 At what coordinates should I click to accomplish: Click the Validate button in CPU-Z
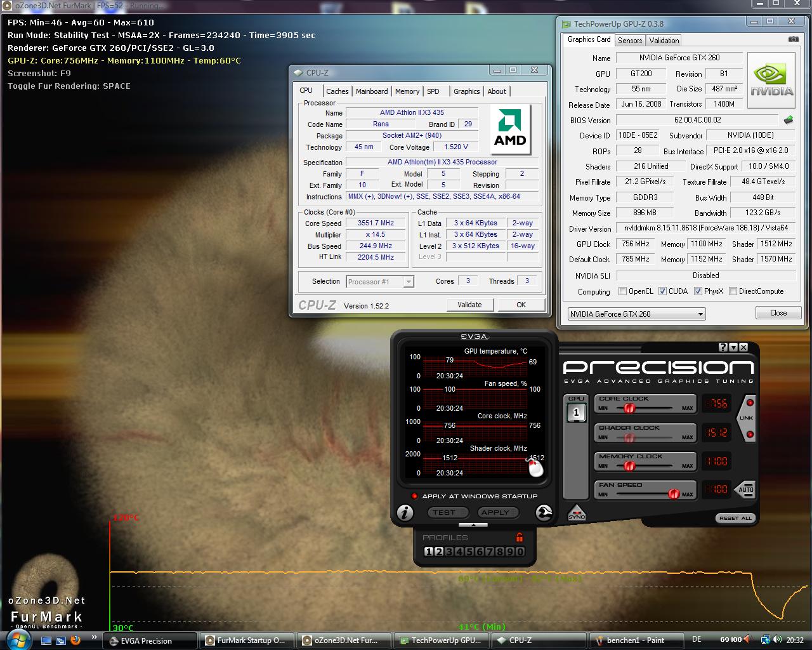point(469,305)
